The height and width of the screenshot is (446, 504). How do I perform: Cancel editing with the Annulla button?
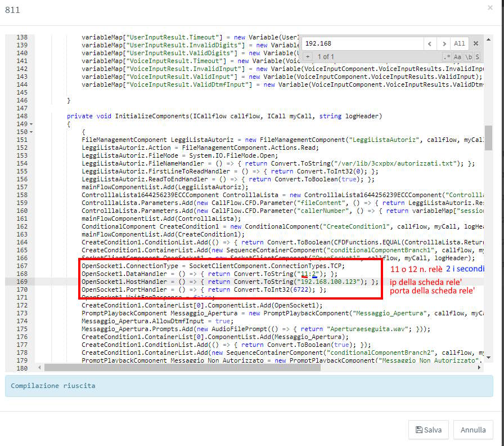coord(473,430)
